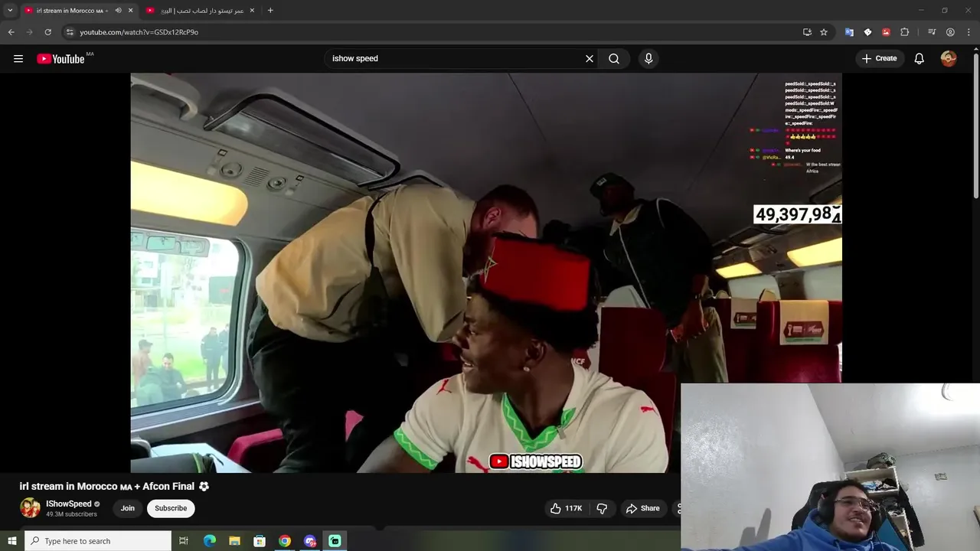Bookmark this page with star icon
The image size is (980, 551).
[x=824, y=32]
